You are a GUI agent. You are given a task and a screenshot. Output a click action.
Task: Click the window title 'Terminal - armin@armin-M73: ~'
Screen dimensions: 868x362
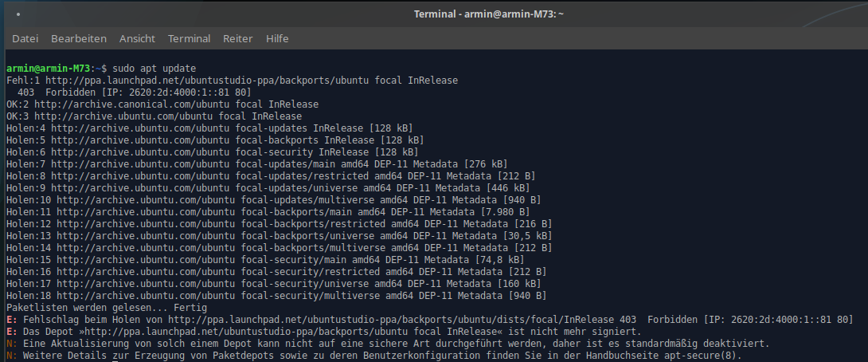coord(489,14)
